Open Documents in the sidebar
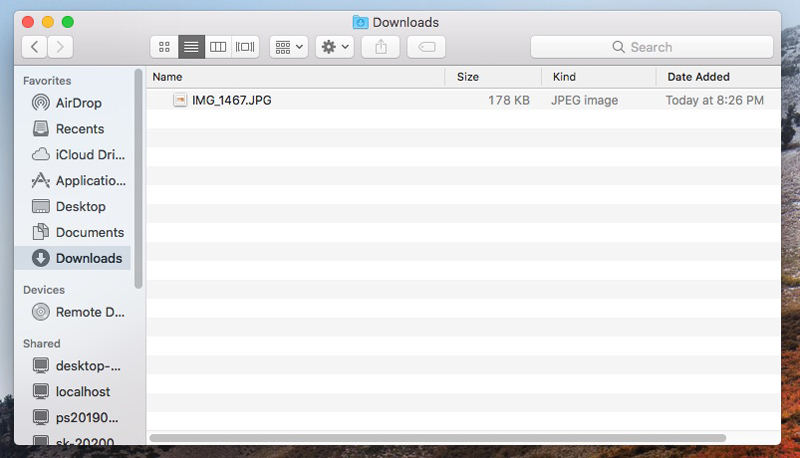Image resolution: width=800 pixels, height=458 pixels. pos(72,233)
